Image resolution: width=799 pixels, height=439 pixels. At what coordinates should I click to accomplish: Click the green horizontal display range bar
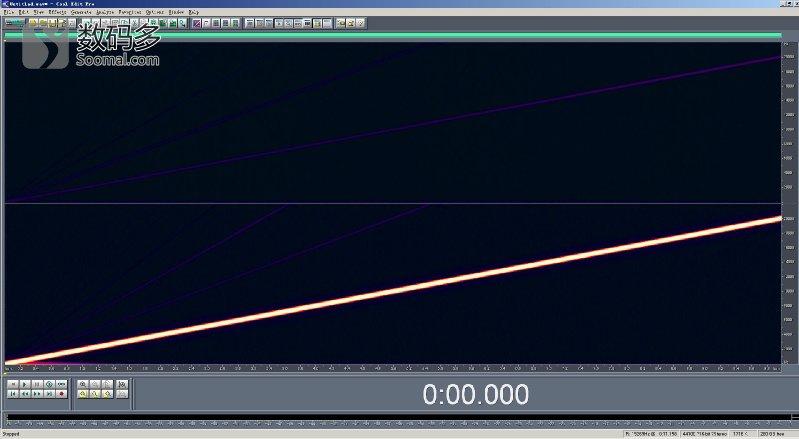392,35
